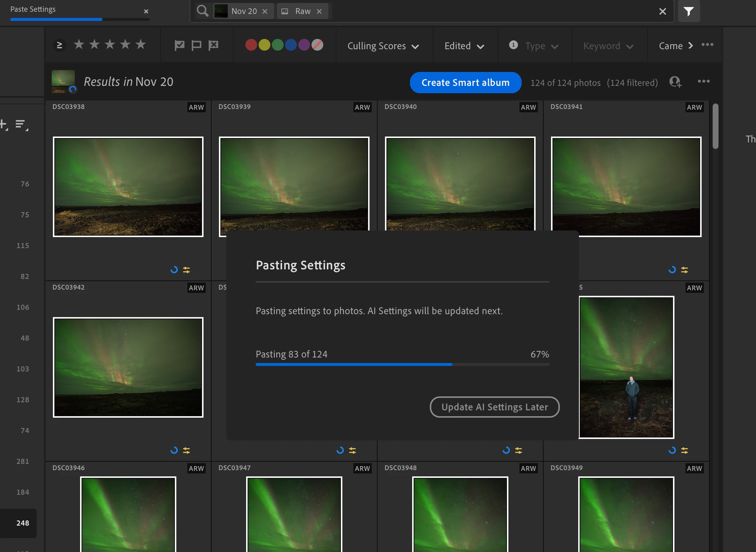Open the Culling Scores dropdown
This screenshot has width=756, height=552.
click(x=383, y=46)
